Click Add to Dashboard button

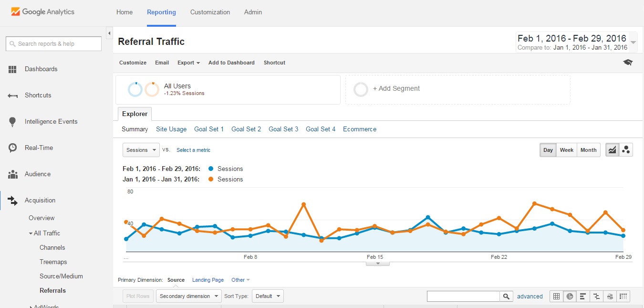click(x=231, y=63)
